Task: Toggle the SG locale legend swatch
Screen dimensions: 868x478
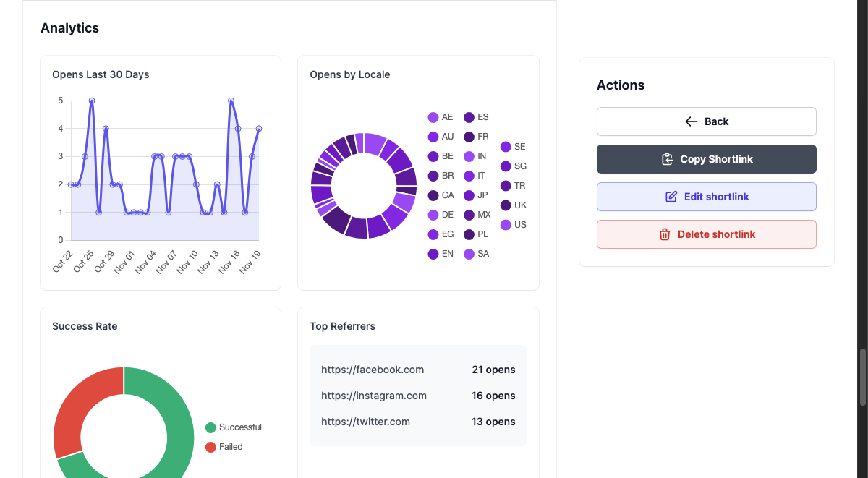Action: [506, 166]
